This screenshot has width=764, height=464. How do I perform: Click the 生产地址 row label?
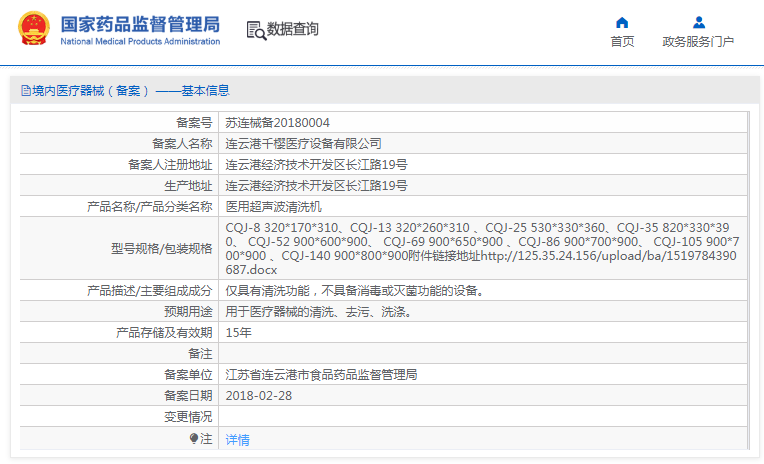pyautogui.click(x=188, y=186)
